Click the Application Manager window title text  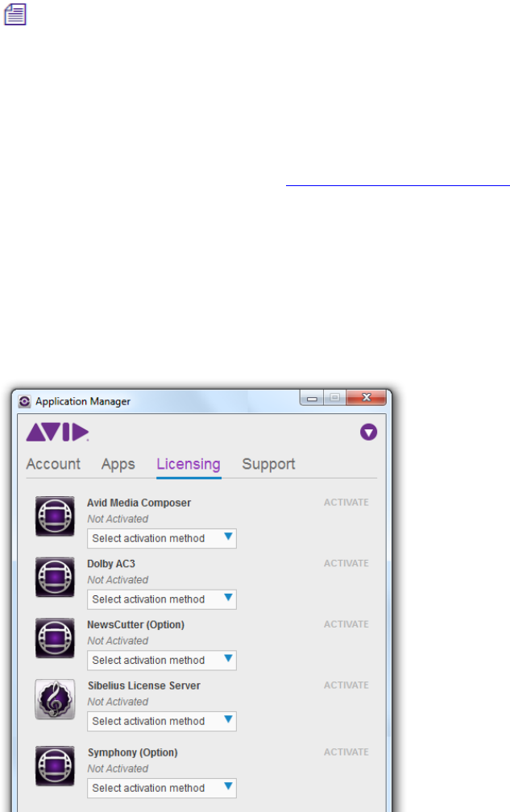(x=83, y=402)
